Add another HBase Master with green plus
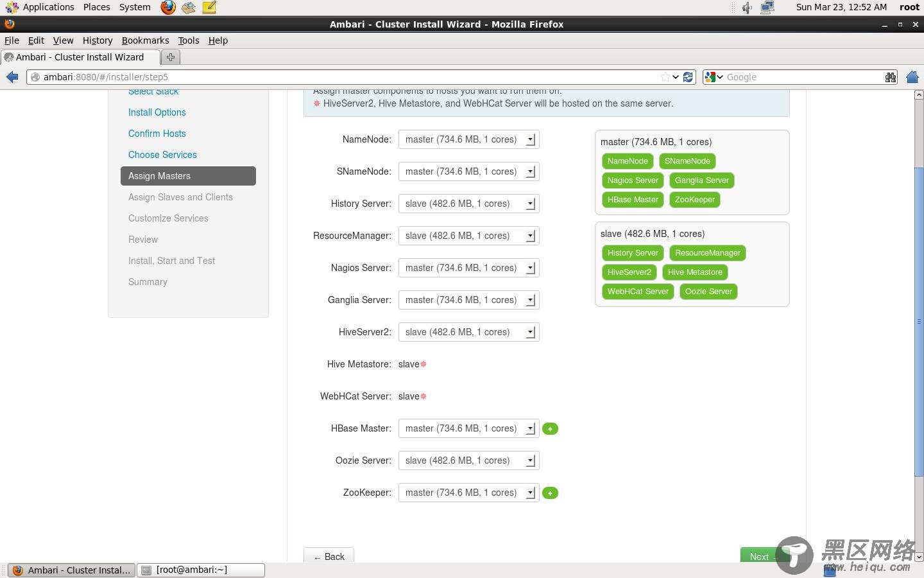Screen dimensions: 924x578 click(550, 429)
